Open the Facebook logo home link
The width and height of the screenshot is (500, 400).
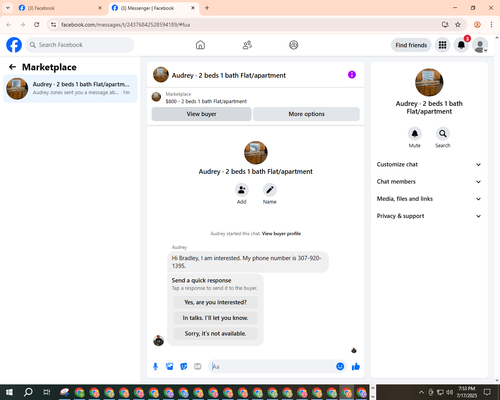point(14,45)
